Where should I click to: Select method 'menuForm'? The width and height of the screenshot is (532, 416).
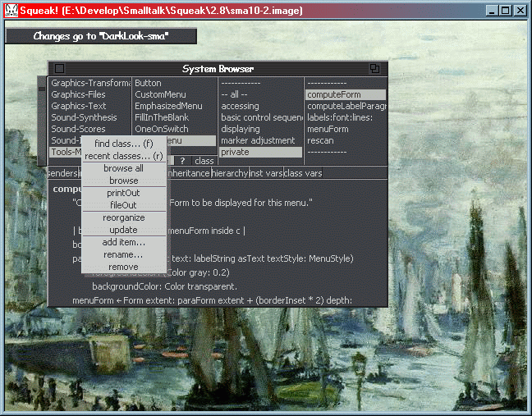pyautogui.click(x=346, y=129)
